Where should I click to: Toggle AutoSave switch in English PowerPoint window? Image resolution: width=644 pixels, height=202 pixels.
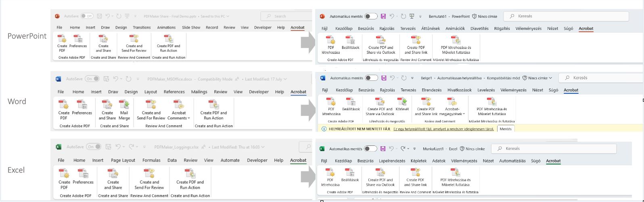[x=87, y=16]
